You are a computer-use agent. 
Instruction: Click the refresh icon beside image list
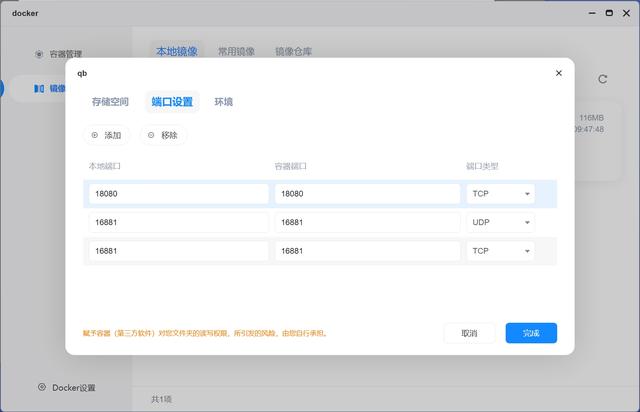coord(602,79)
